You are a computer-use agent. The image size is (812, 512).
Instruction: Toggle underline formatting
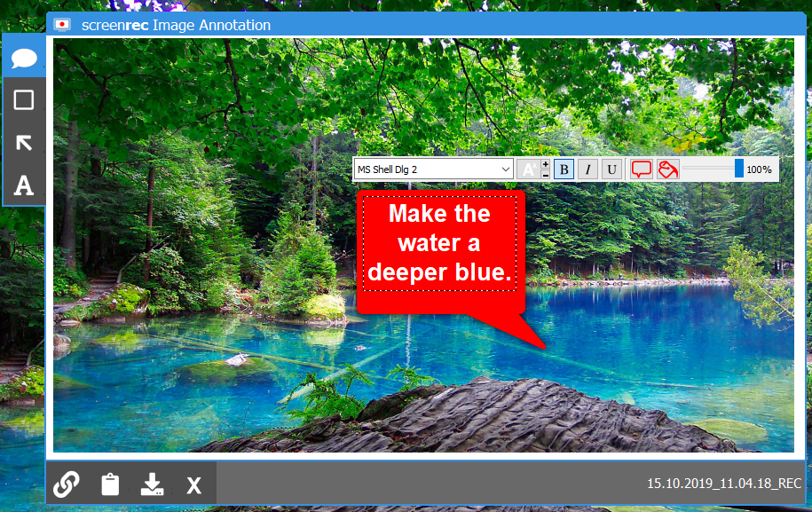click(x=614, y=168)
